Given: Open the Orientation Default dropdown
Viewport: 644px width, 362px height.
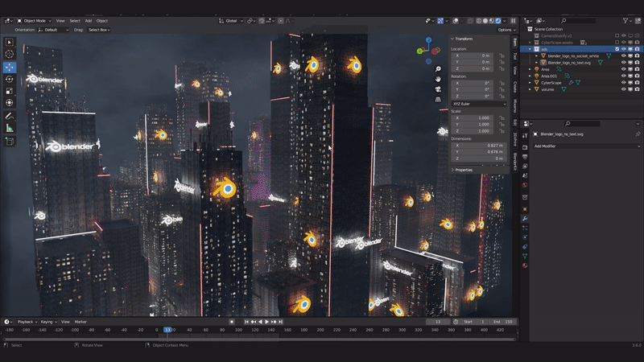Looking at the screenshot, I should (x=53, y=30).
